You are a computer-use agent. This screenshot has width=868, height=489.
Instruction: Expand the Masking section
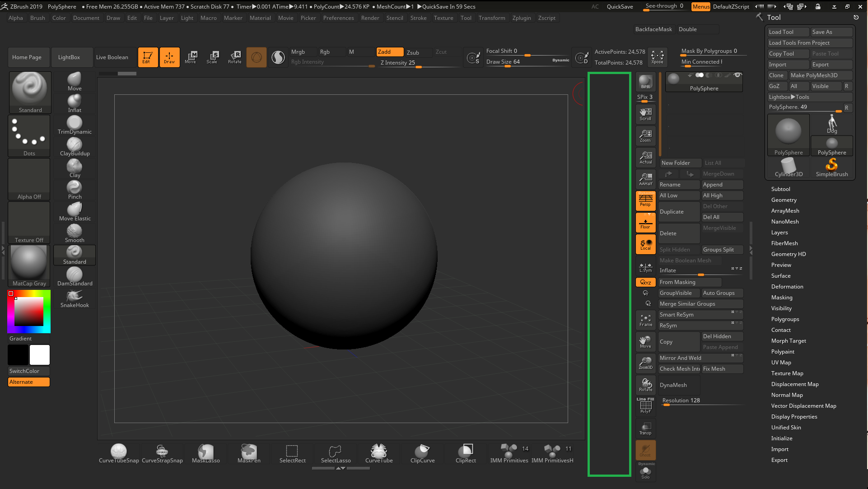pyautogui.click(x=782, y=298)
